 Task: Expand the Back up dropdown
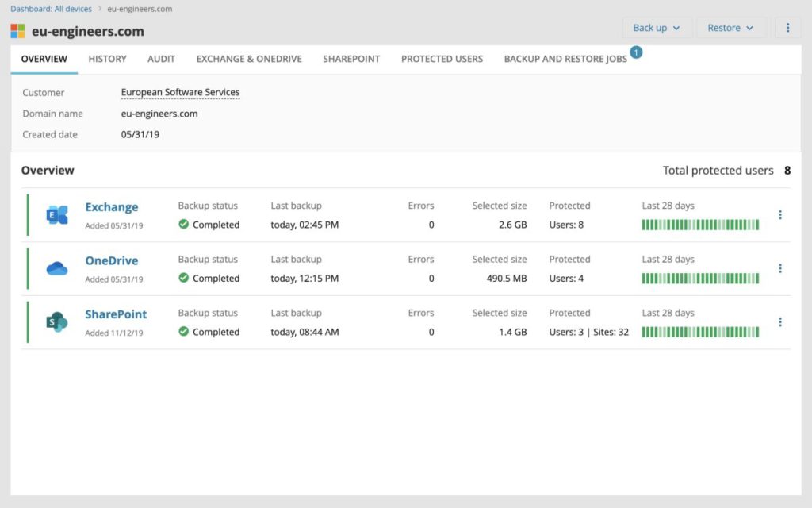pos(656,27)
